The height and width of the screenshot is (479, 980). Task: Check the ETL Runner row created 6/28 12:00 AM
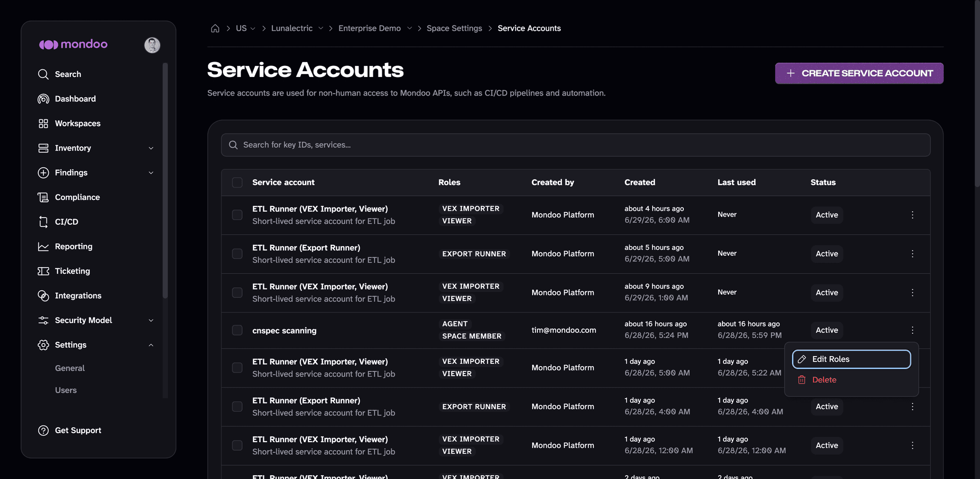click(x=237, y=445)
